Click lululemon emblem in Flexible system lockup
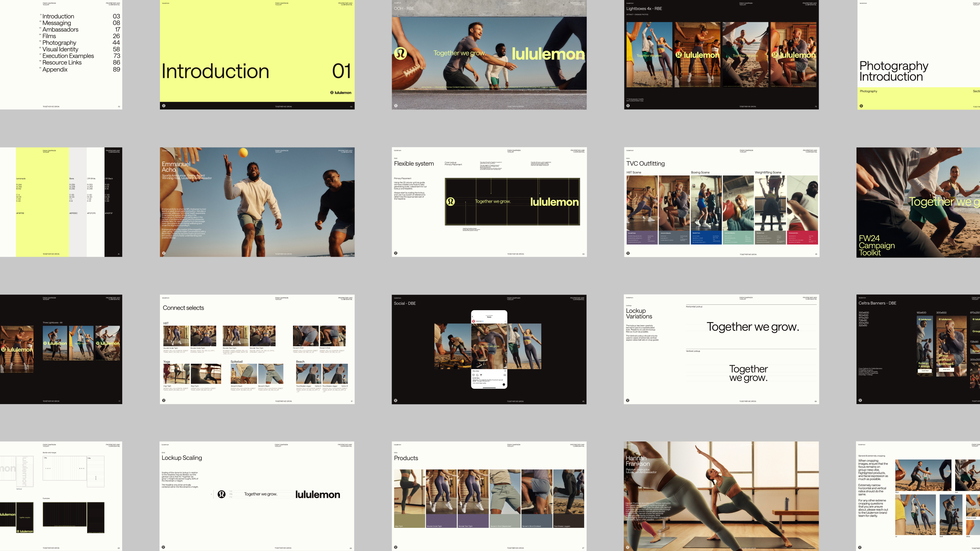980x551 pixels. coord(451,202)
